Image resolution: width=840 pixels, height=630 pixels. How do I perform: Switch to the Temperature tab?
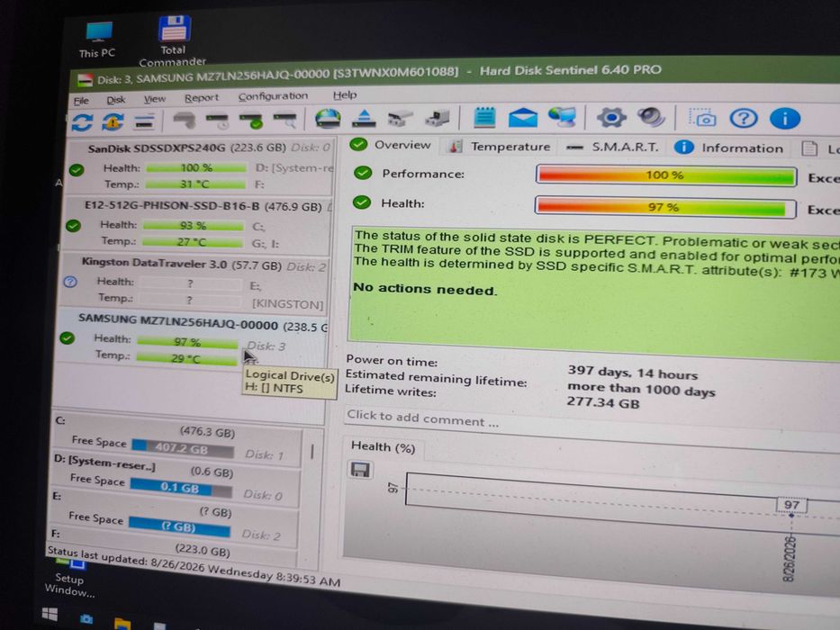click(x=499, y=146)
